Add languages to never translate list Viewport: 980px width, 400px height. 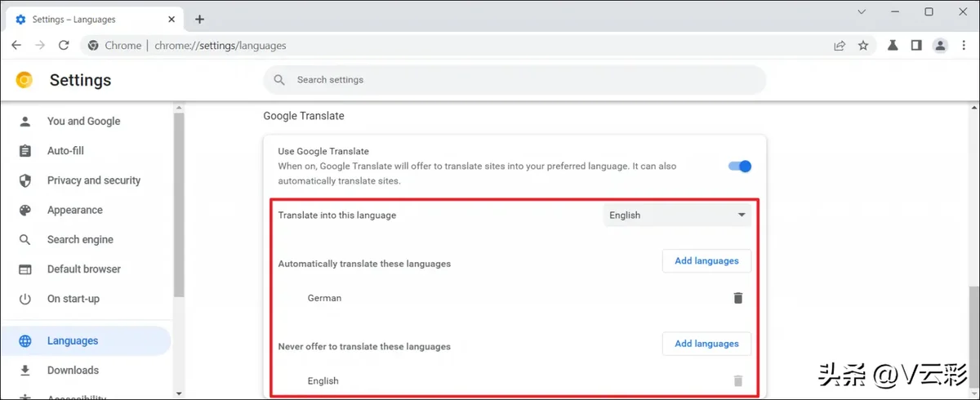[x=706, y=344]
